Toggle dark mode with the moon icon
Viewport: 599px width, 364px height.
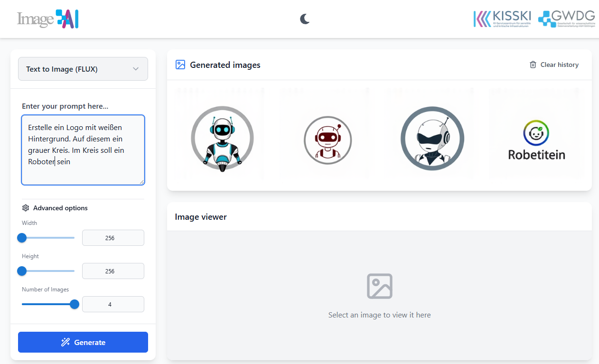click(x=305, y=19)
